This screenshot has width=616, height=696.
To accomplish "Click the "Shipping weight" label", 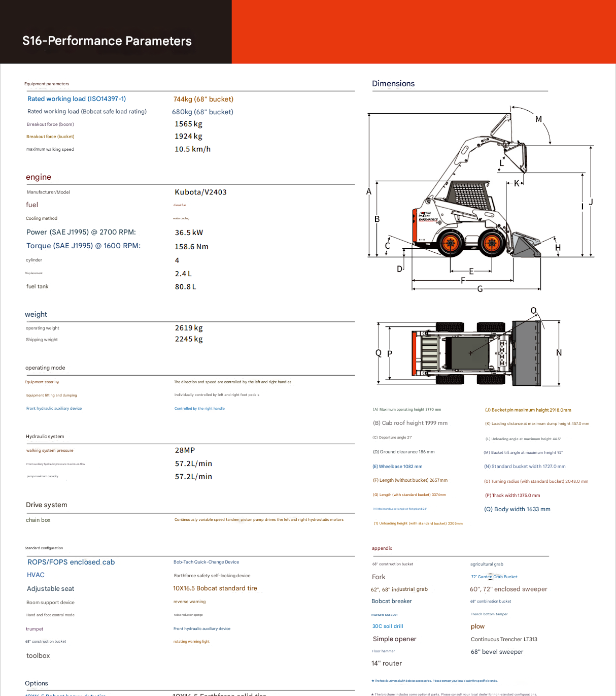I will tap(42, 340).
